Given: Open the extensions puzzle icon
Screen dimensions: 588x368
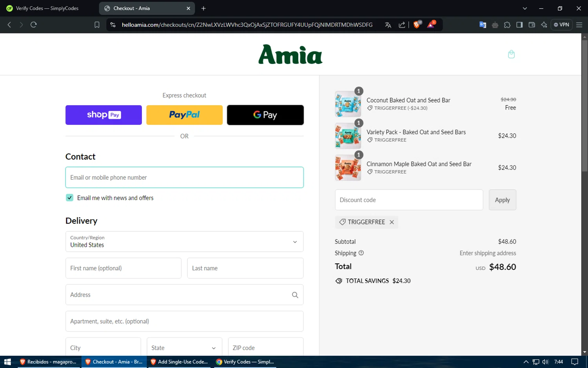Looking at the screenshot, I should pos(507,25).
